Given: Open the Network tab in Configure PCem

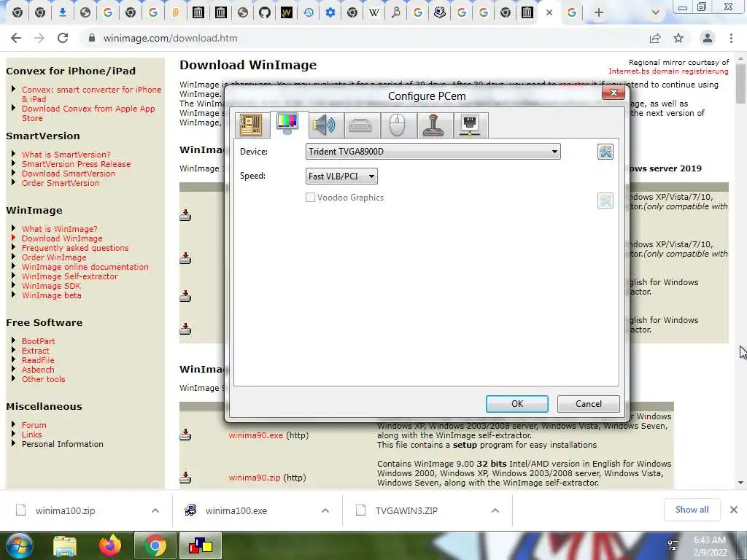Looking at the screenshot, I should (471, 125).
